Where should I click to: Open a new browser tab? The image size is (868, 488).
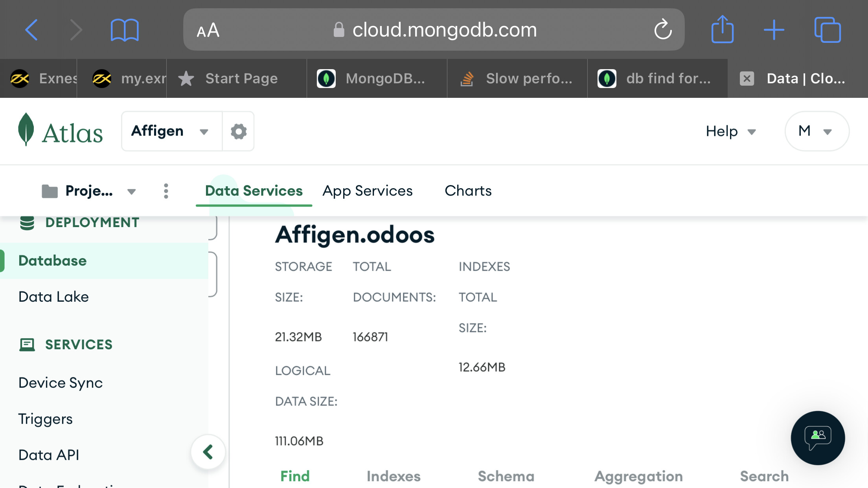coord(774,30)
